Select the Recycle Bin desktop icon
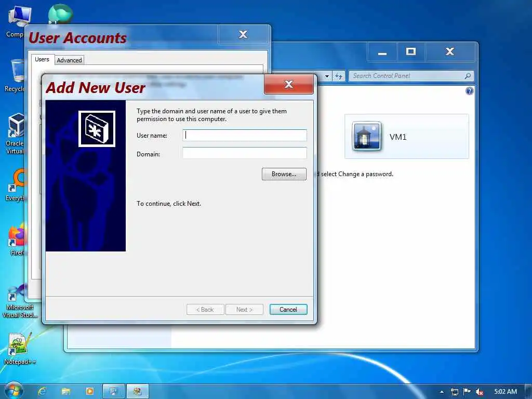This screenshot has height=399, width=532. (x=16, y=76)
